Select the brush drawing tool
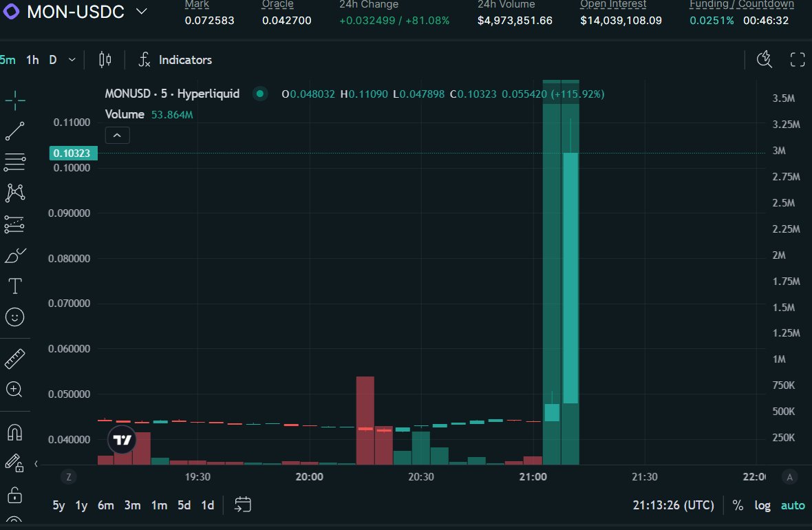Image resolution: width=812 pixels, height=530 pixels. pyautogui.click(x=15, y=255)
